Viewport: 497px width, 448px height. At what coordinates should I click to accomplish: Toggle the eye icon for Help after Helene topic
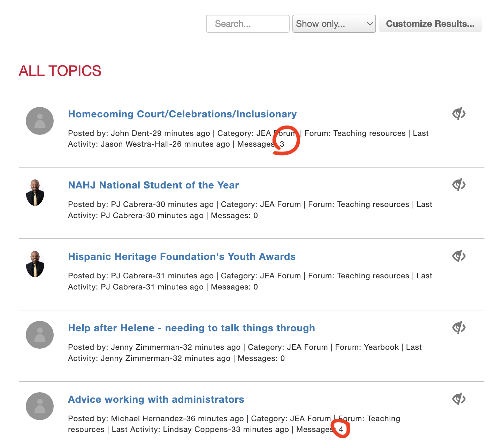[459, 327]
